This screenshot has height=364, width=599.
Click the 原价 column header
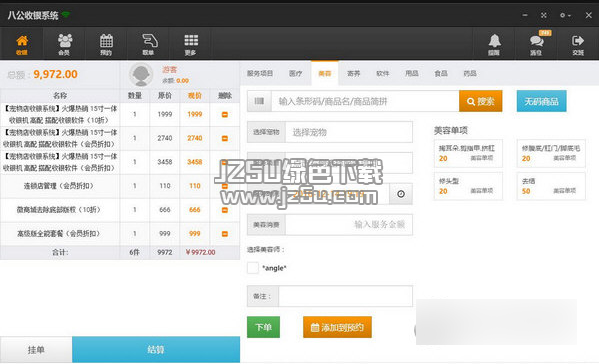tap(165, 95)
